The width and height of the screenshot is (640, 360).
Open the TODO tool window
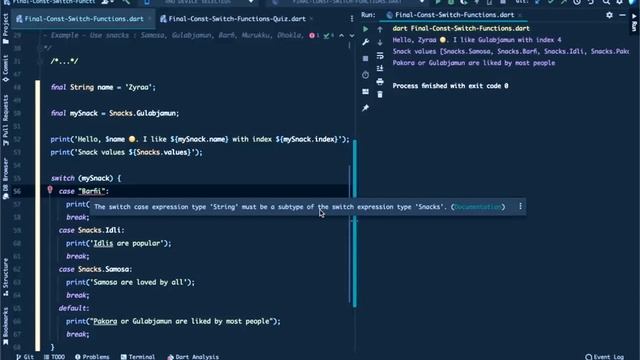54,356
